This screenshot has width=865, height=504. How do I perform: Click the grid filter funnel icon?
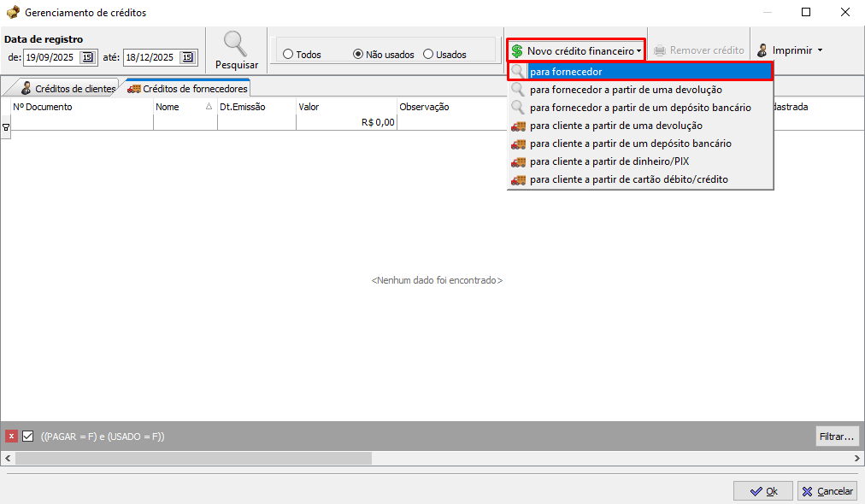(x=6, y=126)
